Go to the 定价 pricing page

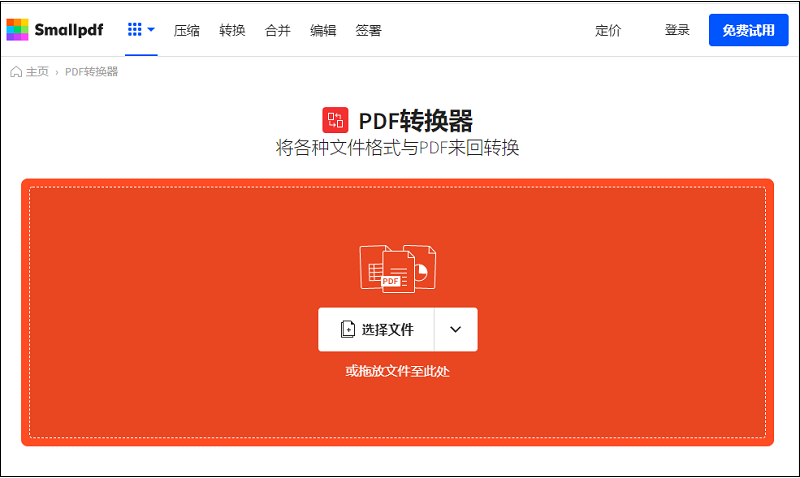click(608, 31)
